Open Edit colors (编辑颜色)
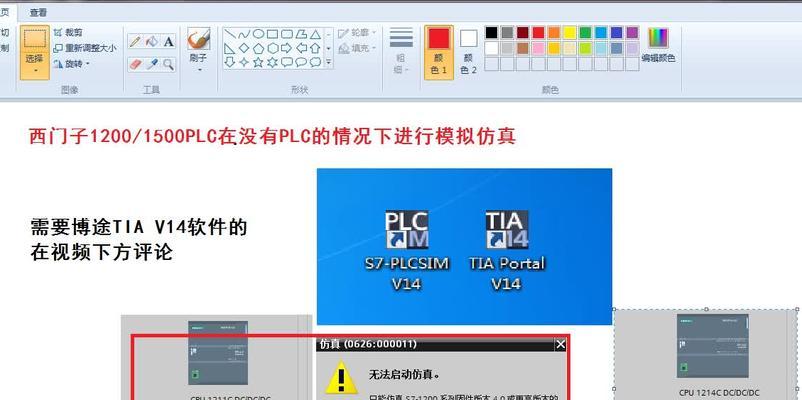This screenshot has height=400, width=802. tap(658, 45)
